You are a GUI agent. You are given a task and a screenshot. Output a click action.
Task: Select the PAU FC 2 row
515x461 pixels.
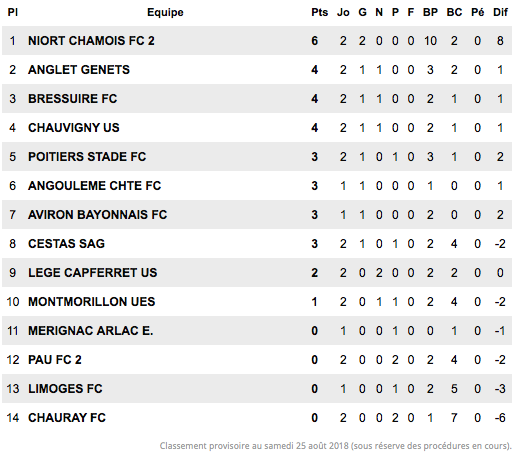pyautogui.click(x=257, y=360)
